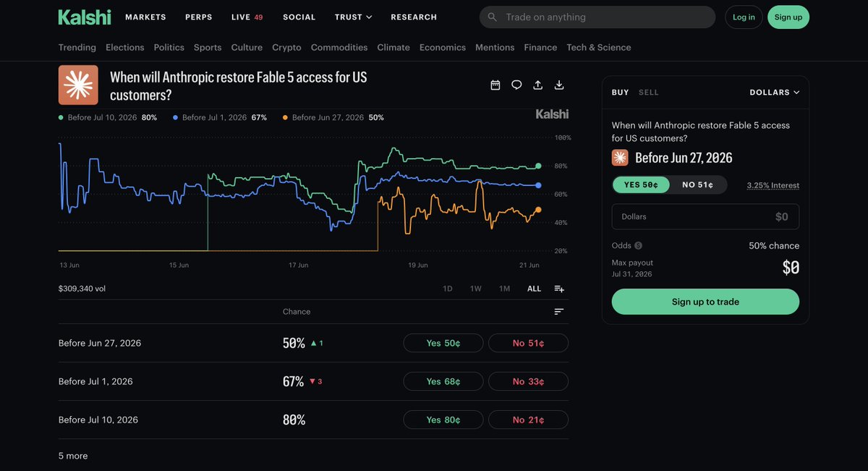This screenshot has width=868, height=471.
Task: Go to the Commodities category
Action: (339, 47)
